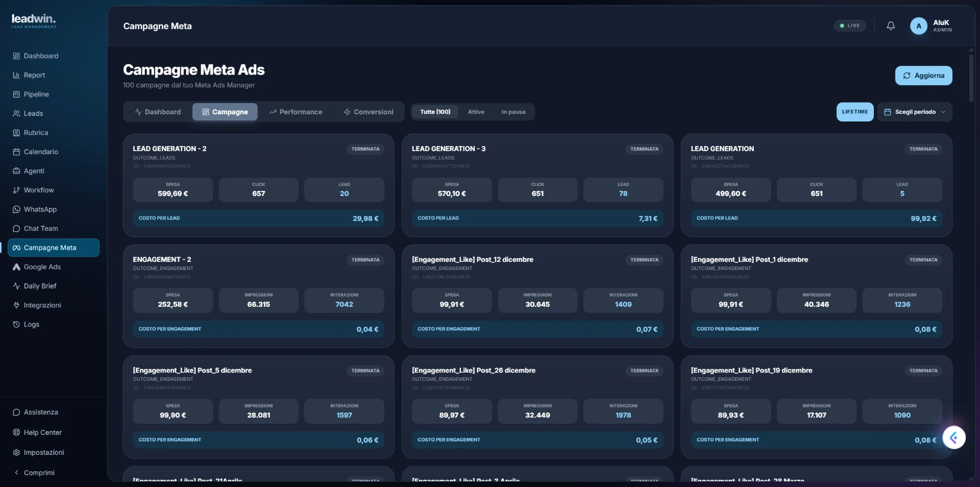Screen dimensions: 980x487
Task: Open the Logs page
Action: [x=53, y=324]
